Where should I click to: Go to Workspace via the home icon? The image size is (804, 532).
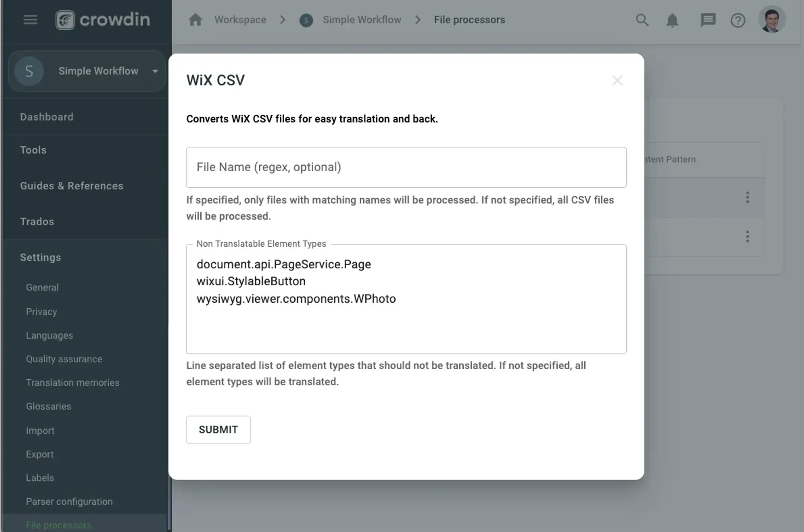(195, 20)
